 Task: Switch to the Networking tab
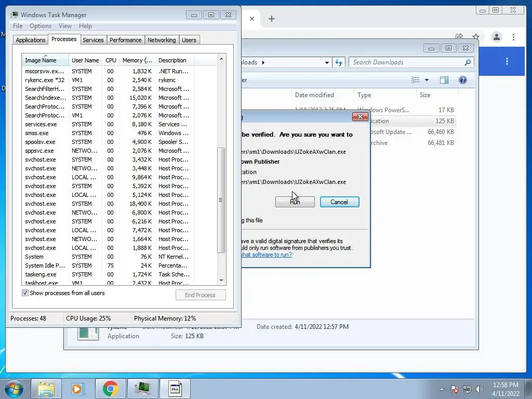(x=162, y=40)
